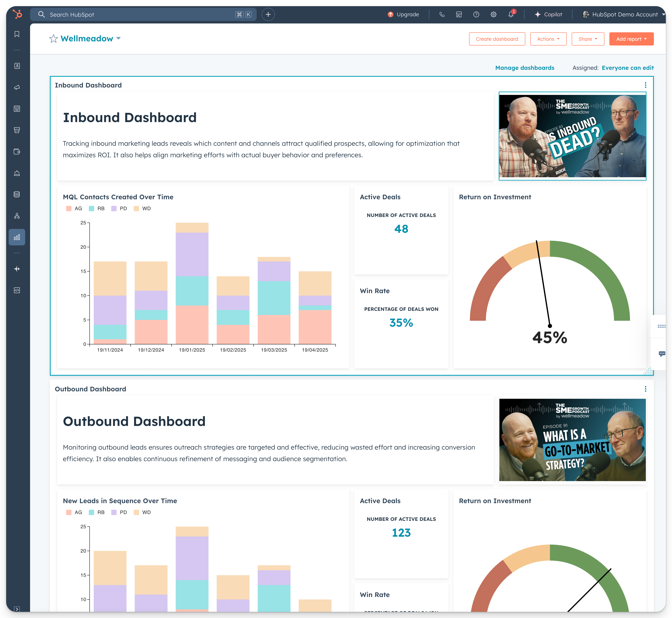The image size is (672, 618).
Task: Open the Marketplace icon in top bar
Action: point(459,14)
